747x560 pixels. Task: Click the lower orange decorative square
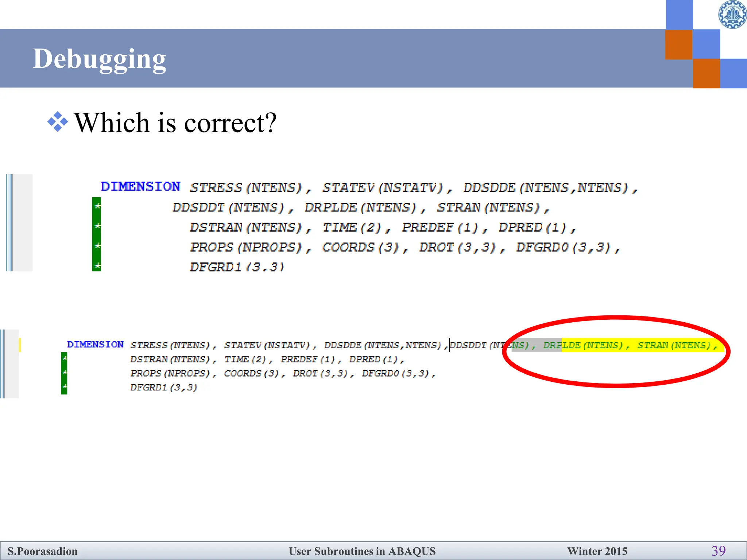pyautogui.click(x=706, y=74)
